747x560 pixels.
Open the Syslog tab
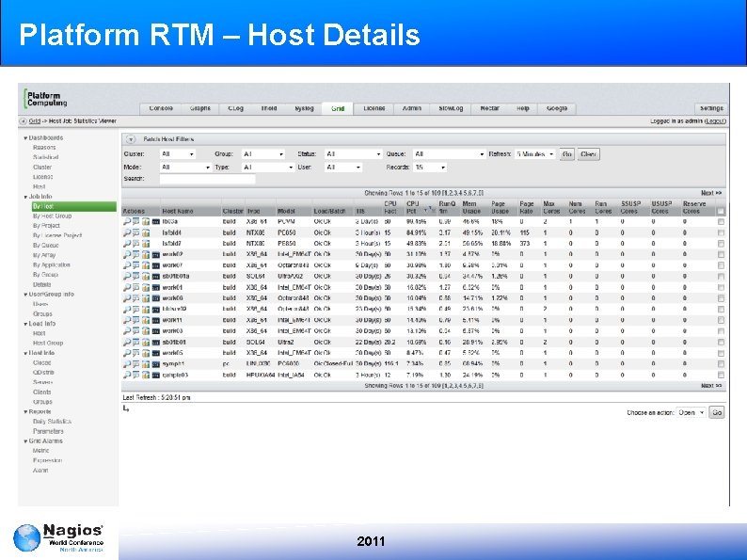pyautogui.click(x=304, y=108)
